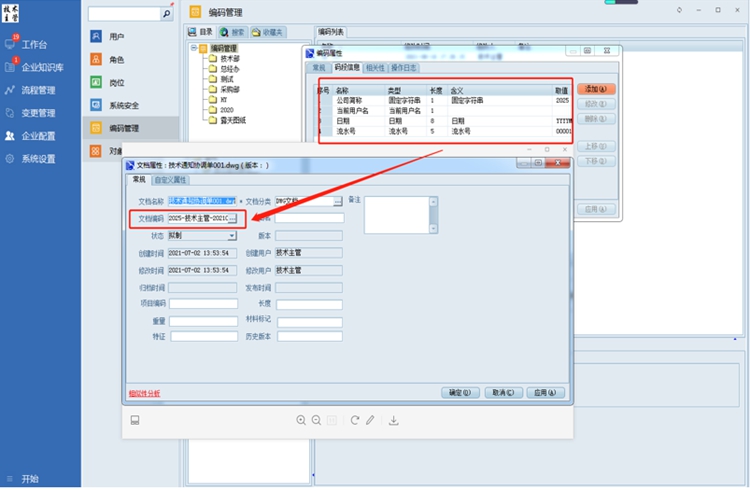This screenshot has height=491, width=750.
Task: Zoom out with the magnifier minus icon
Action: [316, 421]
